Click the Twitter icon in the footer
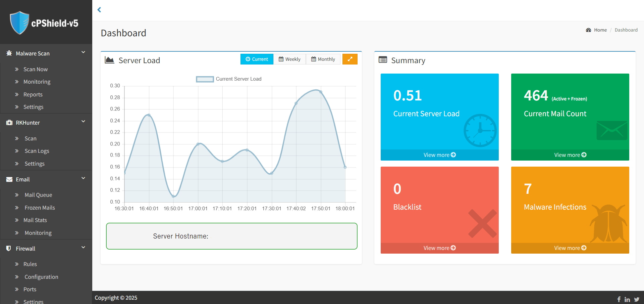The width and height of the screenshot is (644, 304). (x=637, y=299)
